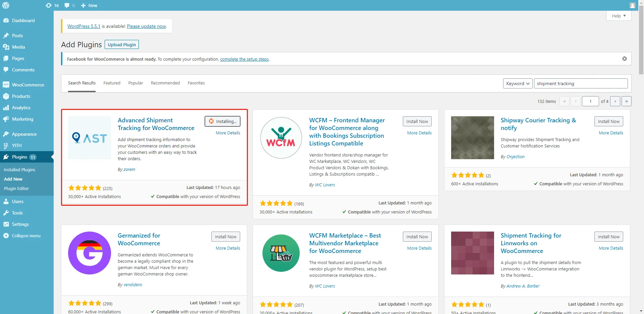Screen dimensions: 644x314
Task: Go to next page of results
Action: point(615,101)
